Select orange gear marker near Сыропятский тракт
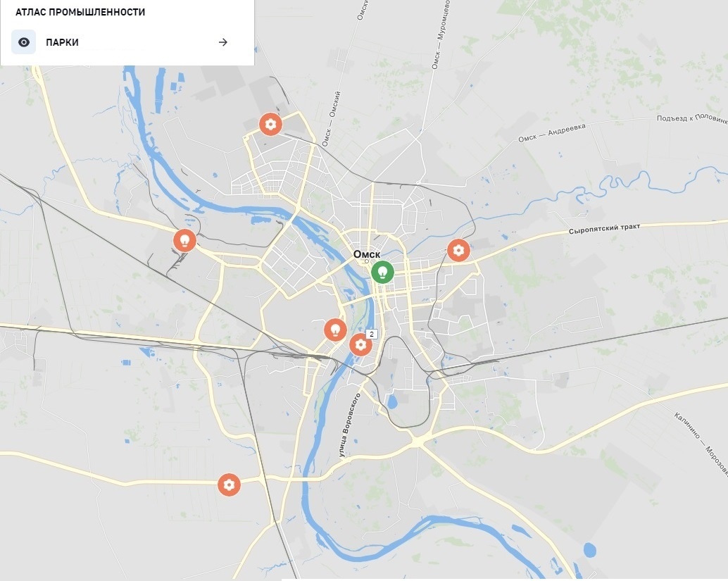Image resolution: width=728 pixels, height=581 pixels. [x=459, y=250]
